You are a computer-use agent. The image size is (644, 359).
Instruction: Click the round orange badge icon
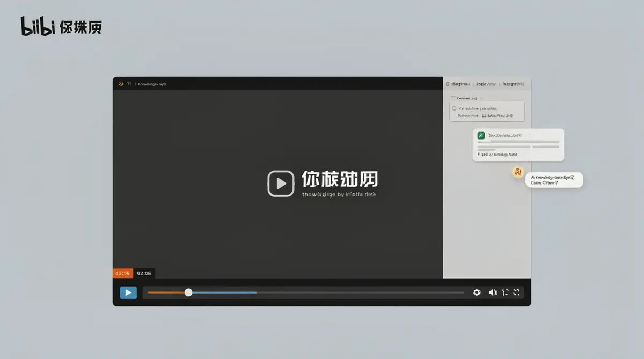tap(517, 172)
